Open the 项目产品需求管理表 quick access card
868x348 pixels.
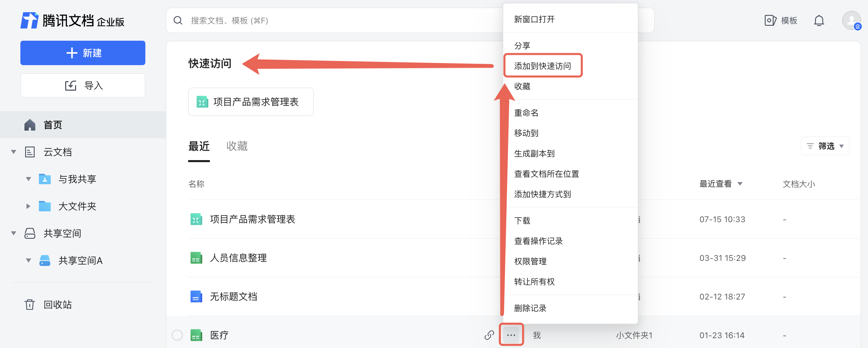251,102
